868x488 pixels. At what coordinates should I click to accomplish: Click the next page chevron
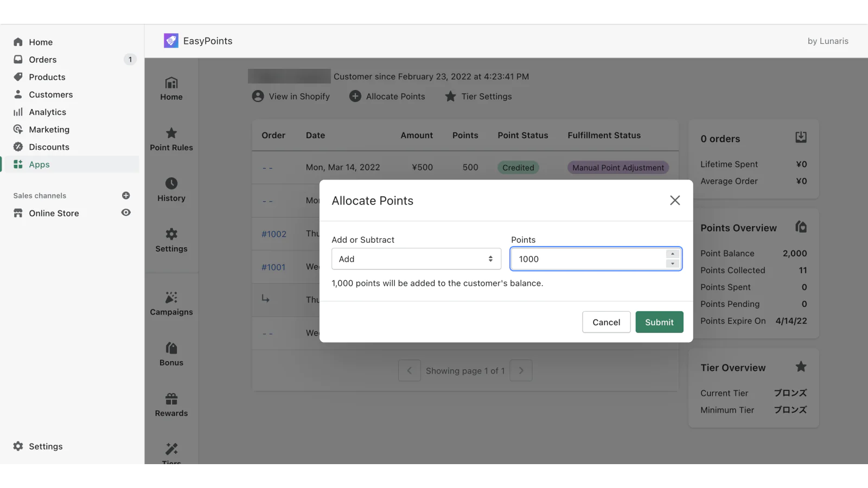520,370
